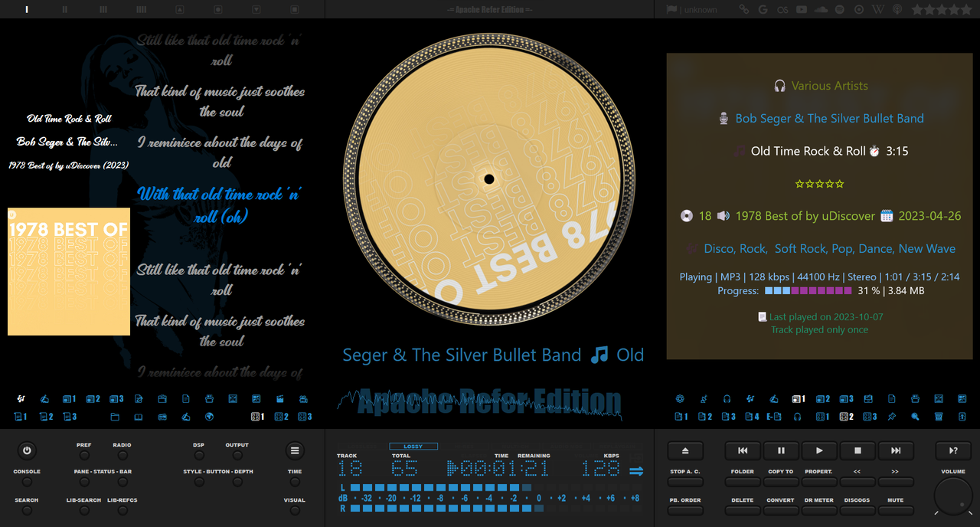Image resolution: width=980 pixels, height=527 pixels.
Task: Toggle the LIB-REFCS knob
Action: [122, 510]
